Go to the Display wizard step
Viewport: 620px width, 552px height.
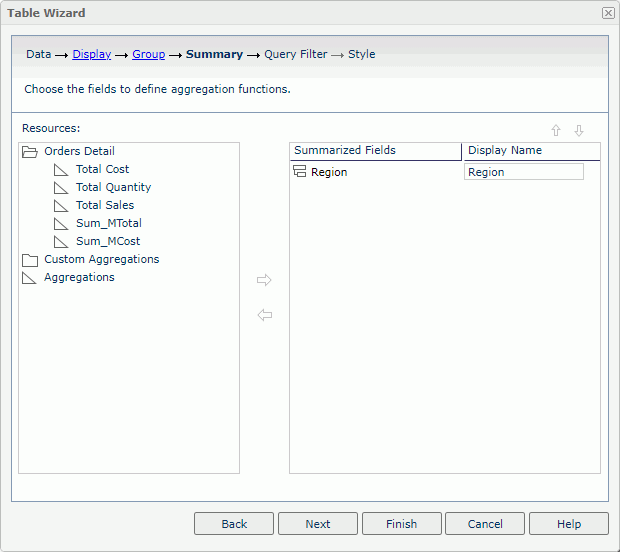[92, 54]
